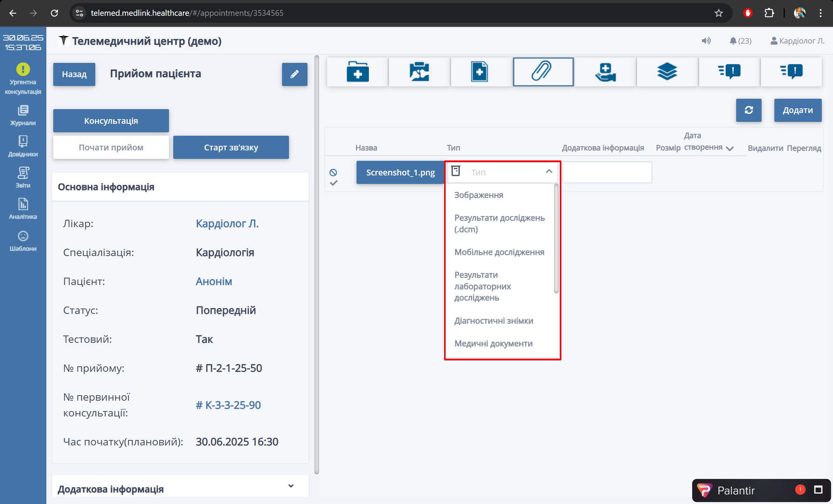Click the pencil edit appointment button
The height and width of the screenshot is (504, 833).
(x=294, y=74)
